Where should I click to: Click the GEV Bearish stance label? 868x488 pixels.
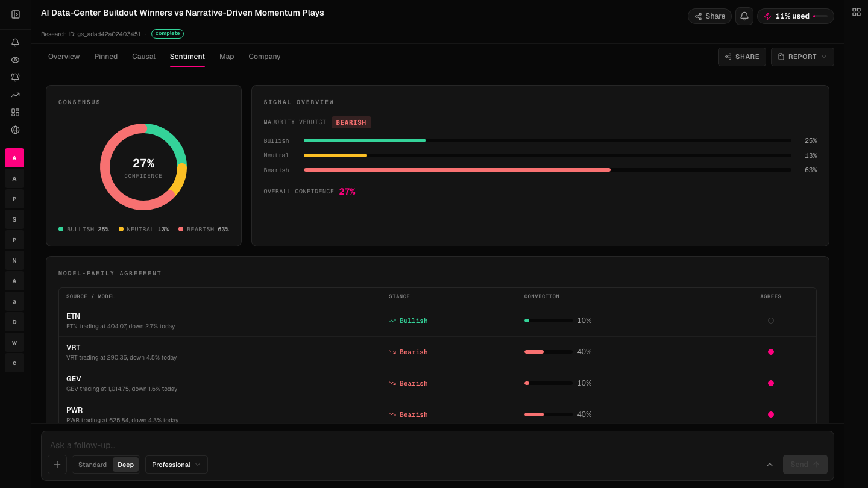click(408, 383)
